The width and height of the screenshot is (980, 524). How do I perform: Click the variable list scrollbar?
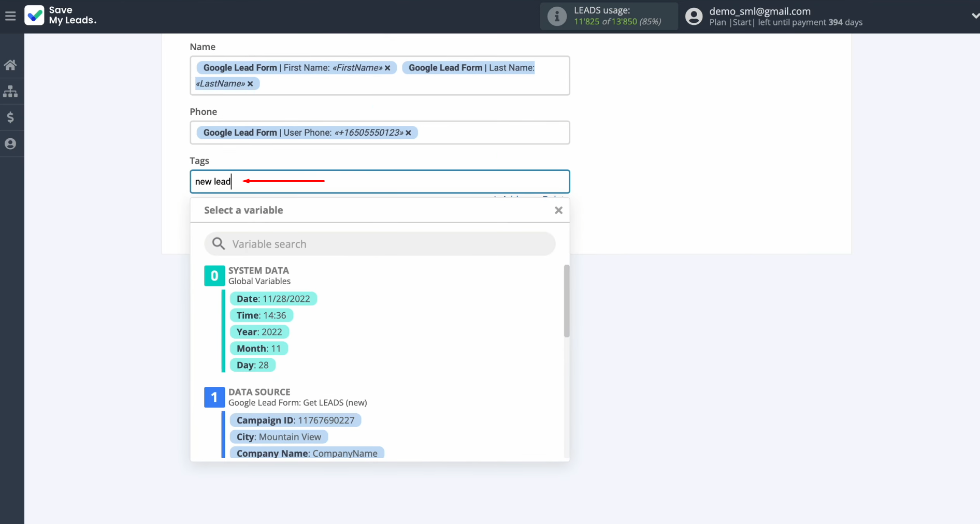(x=567, y=301)
